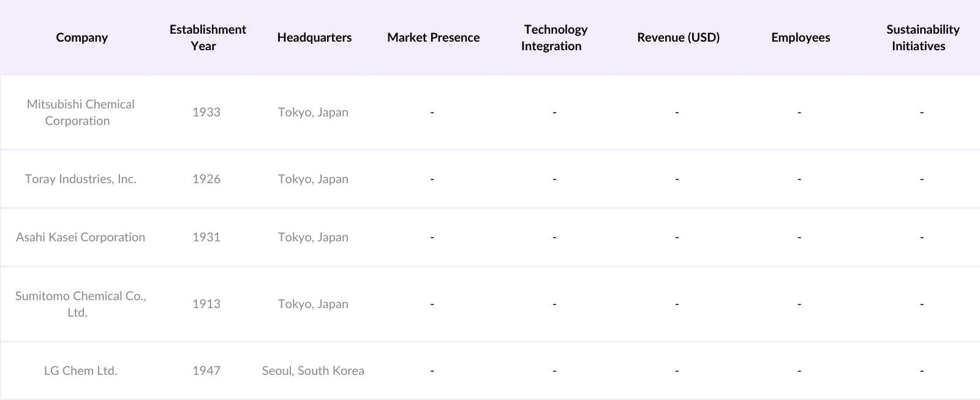
Task: Click Tokyo, Japan in Sumitomo Chemical row
Action: 313,304
